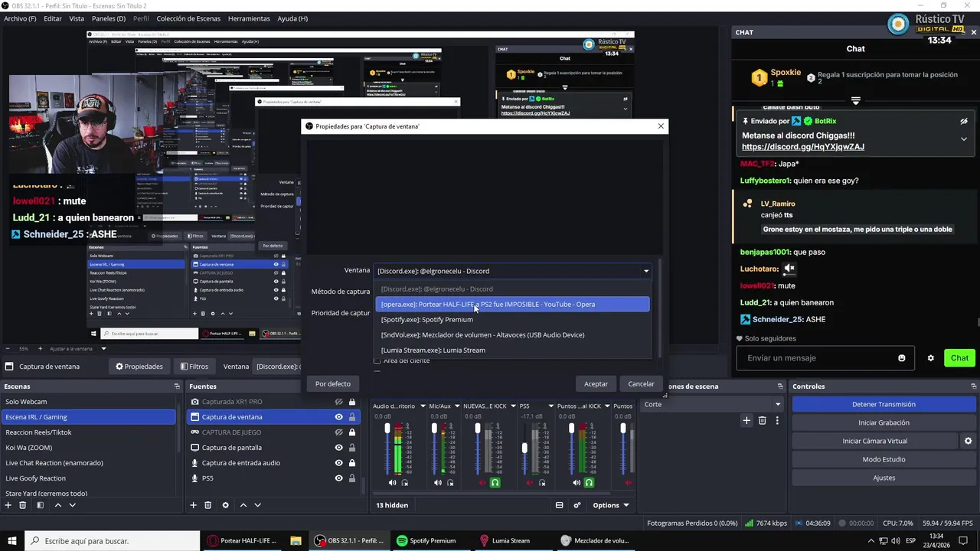Hide the PS5 source eye icon

click(338, 478)
